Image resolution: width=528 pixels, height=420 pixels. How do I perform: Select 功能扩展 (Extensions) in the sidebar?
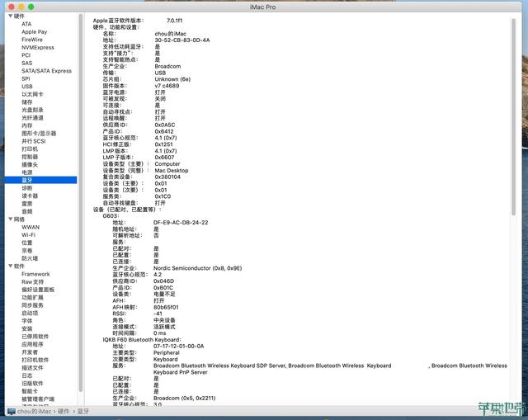click(32, 297)
